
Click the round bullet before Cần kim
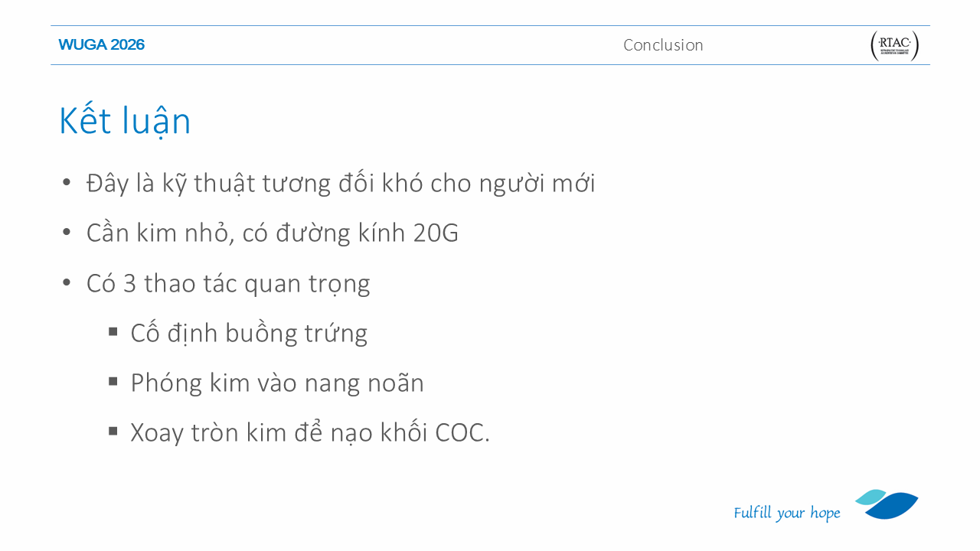(67, 232)
